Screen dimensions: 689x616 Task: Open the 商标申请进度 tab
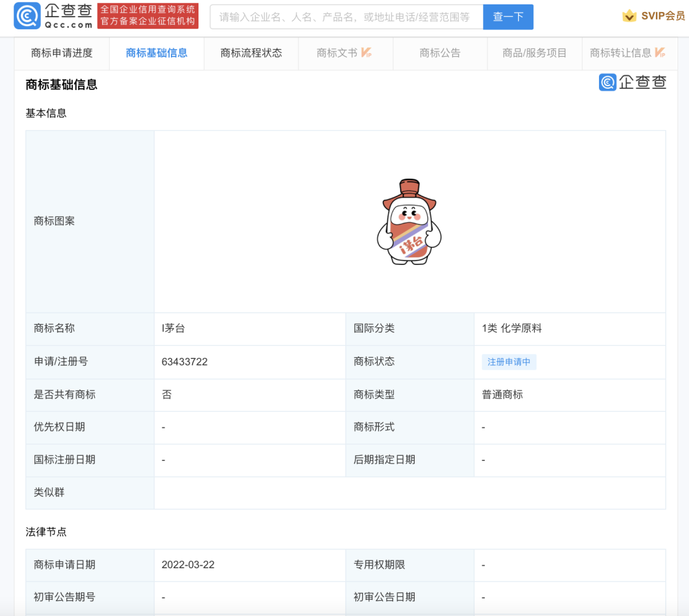click(x=62, y=53)
